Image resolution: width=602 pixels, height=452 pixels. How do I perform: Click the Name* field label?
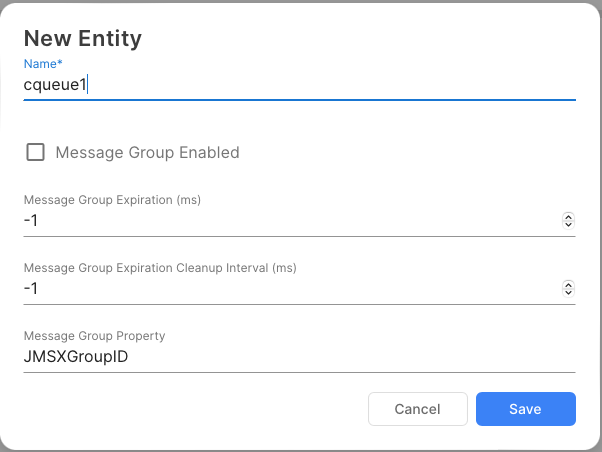44,64
